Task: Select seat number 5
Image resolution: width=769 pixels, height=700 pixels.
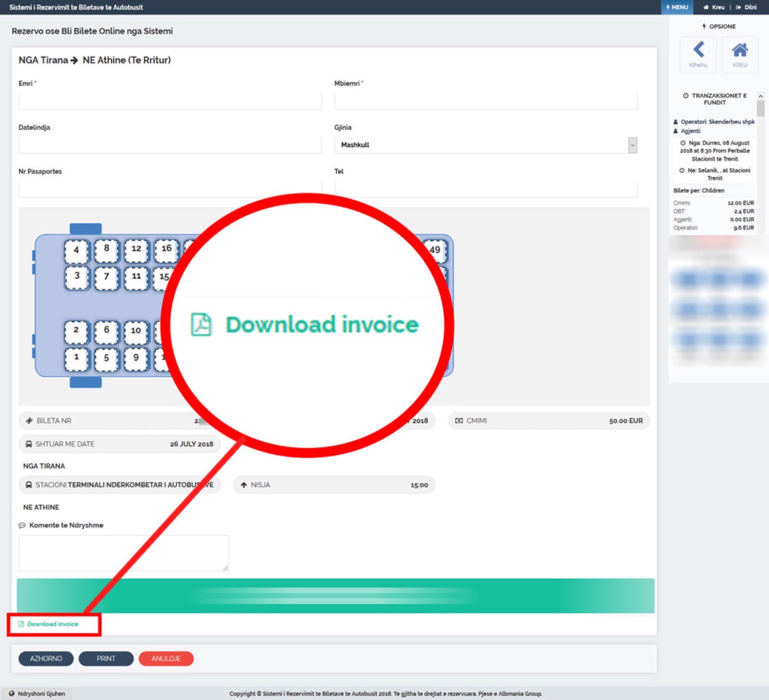Action: (x=106, y=359)
